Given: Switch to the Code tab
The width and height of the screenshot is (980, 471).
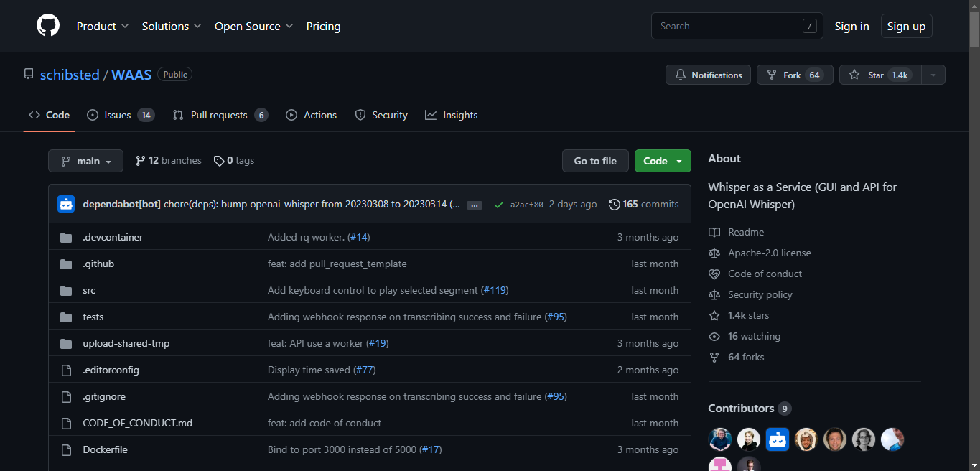Looking at the screenshot, I should pos(49,115).
